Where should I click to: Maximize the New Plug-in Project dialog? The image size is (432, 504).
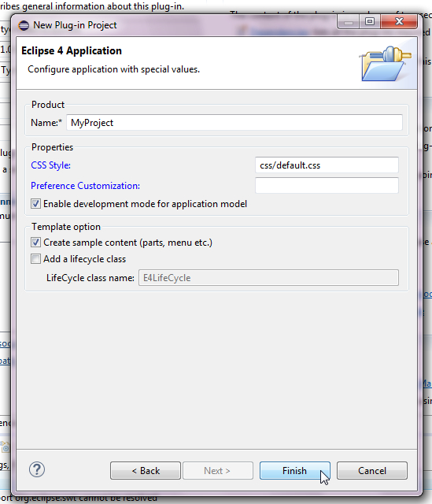click(370, 22)
